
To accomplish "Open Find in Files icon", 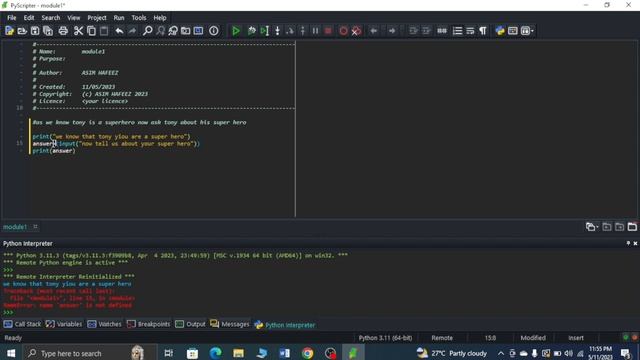I will point(186,31).
